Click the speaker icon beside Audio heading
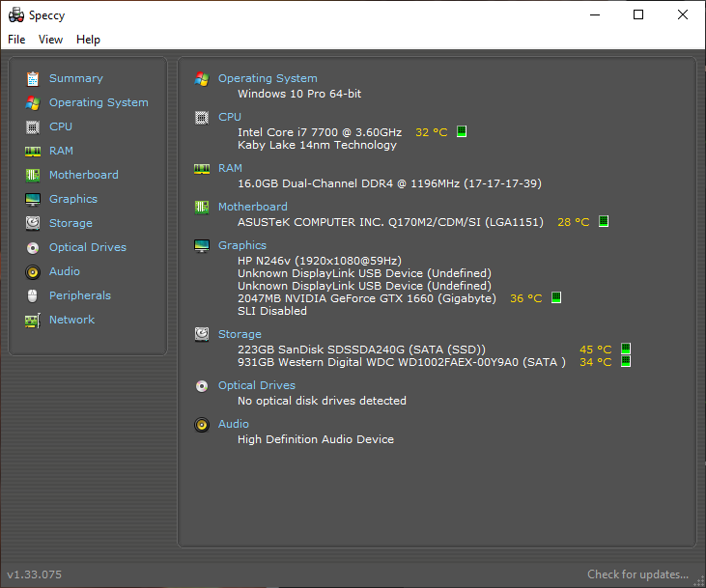Image resolution: width=706 pixels, height=588 pixels. (x=202, y=425)
